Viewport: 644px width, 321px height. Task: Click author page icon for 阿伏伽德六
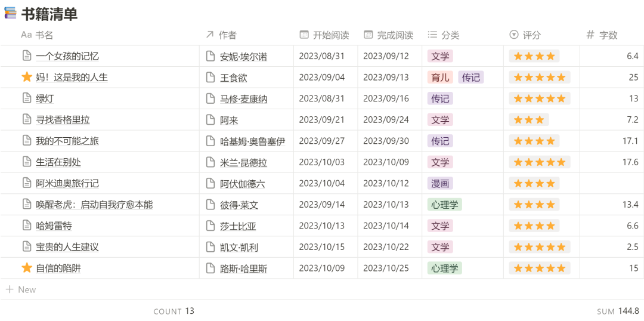coord(210,183)
